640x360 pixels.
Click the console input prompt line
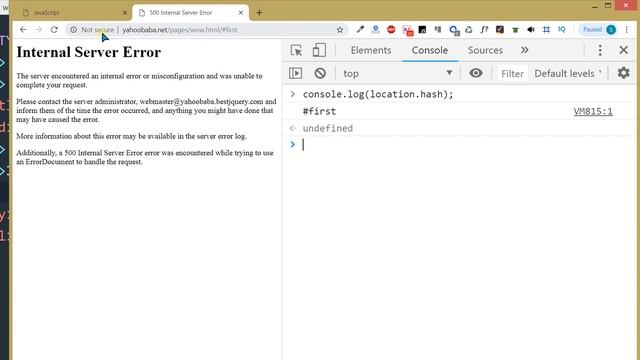pyautogui.click(x=459, y=144)
